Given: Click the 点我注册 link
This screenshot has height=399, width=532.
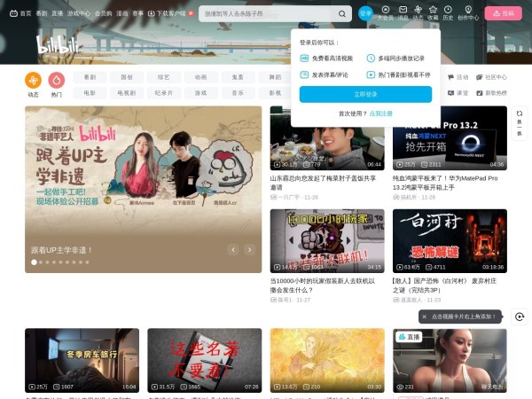Looking at the screenshot, I should (x=380, y=113).
